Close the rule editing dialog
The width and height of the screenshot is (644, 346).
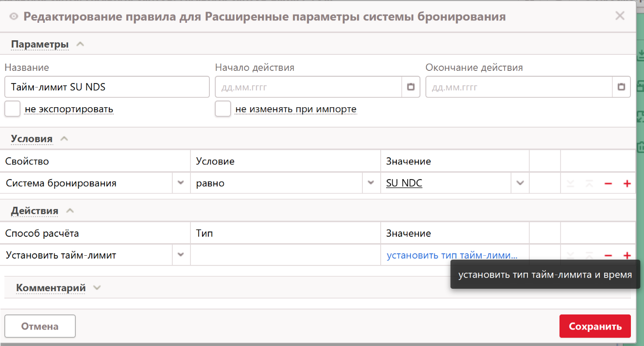click(x=620, y=16)
